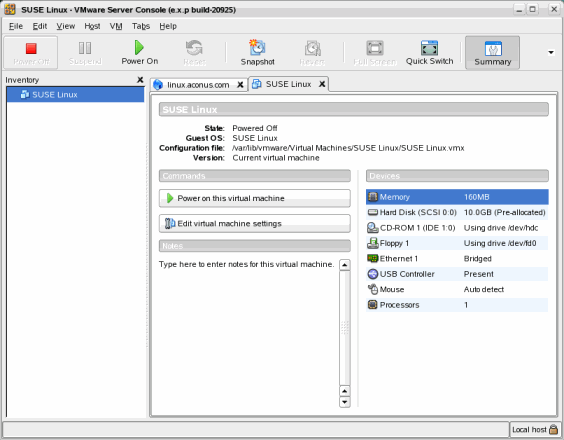
Task: Switch to the linux.aconus.com tab
Action: pyautogui.click(x=198, y=85)
